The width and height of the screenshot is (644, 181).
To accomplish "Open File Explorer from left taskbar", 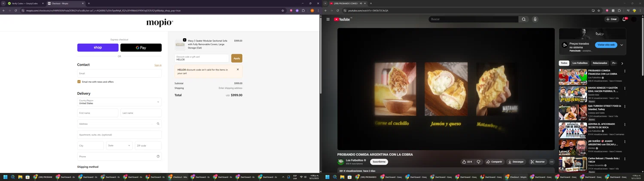I will coord(20,177).
